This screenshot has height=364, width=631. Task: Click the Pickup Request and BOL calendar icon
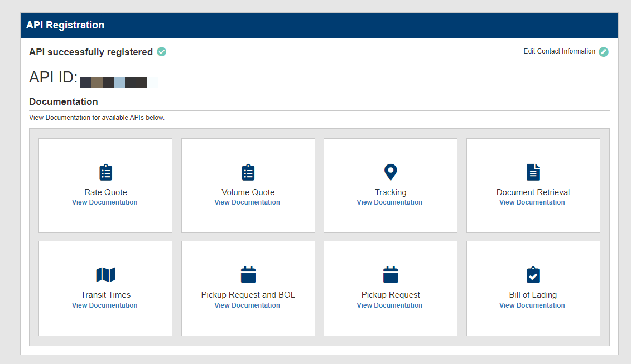[248, 275]
